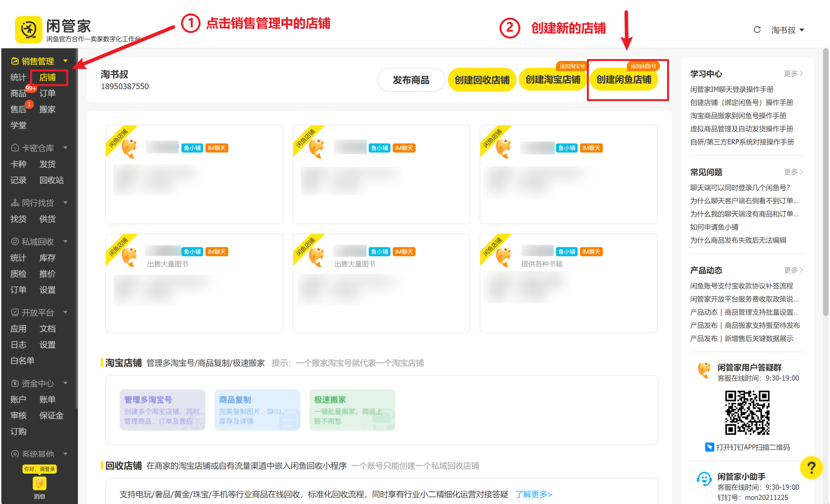Open 保证金 under 资金中心
Viewport: 830px width, 504px height.
pos(52,415)
